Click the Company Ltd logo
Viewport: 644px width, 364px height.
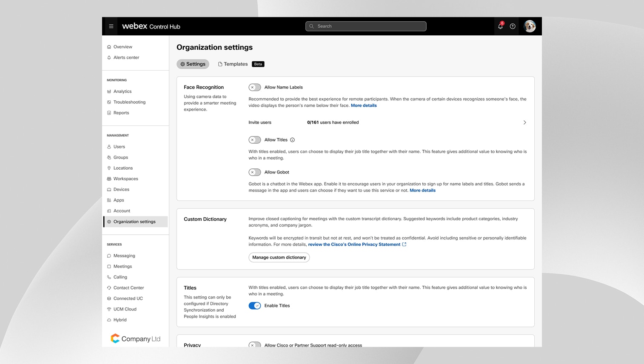[135, 338]
